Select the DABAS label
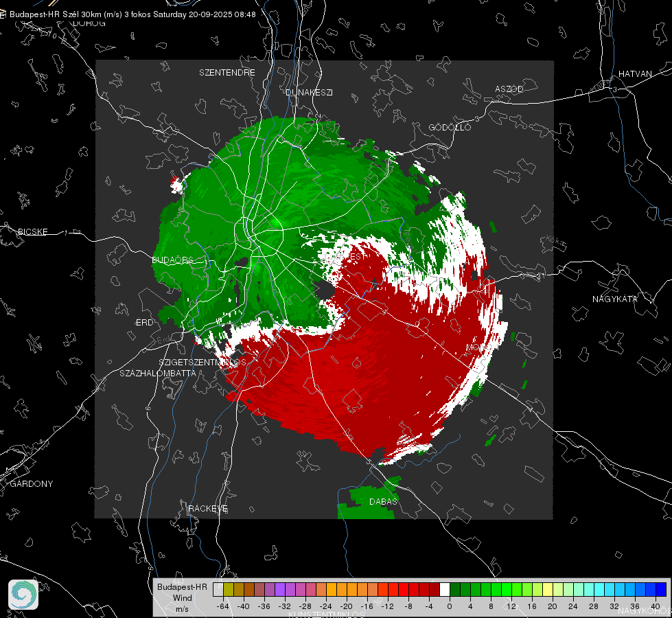The height and width of the screenshot is (618, 672). pyautogui.click(x=383, y=501)
